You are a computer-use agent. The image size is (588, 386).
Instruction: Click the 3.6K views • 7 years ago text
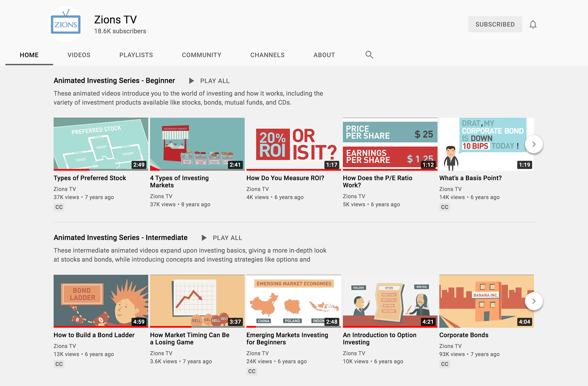(181, 361)
